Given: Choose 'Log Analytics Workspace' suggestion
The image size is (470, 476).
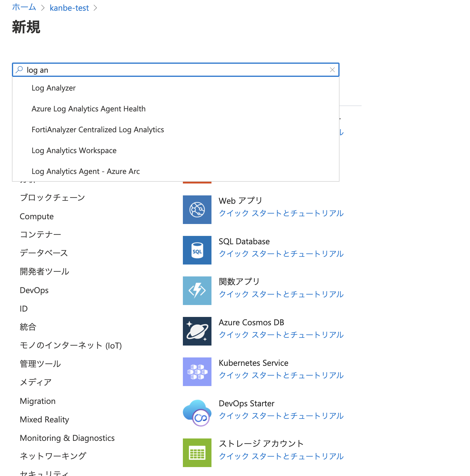Looking at the screenshot, I should (x=176, y=150).
